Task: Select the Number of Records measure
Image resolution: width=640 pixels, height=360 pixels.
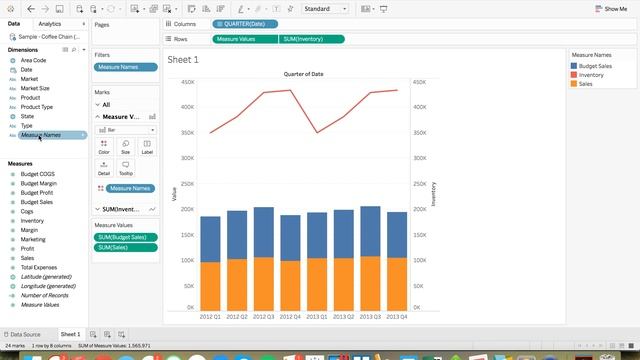Action: [x=44, y=296]
